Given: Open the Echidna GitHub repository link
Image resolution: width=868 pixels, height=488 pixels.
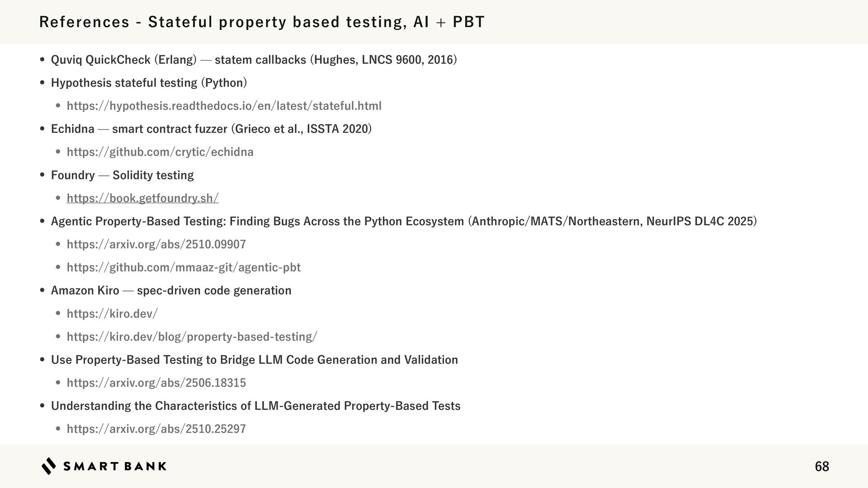Looking at the screenshot, I should point(160,152).
